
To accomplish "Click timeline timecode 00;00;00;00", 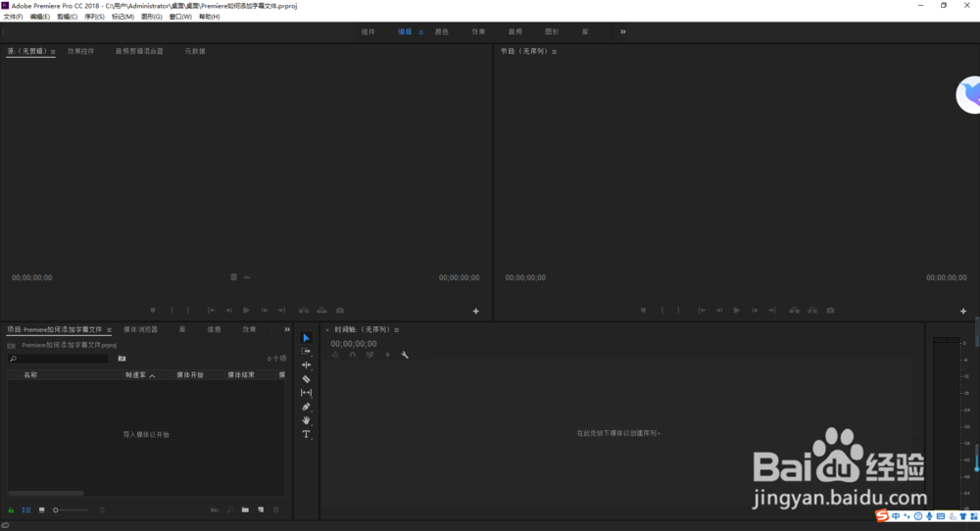I will click(354, 344).
